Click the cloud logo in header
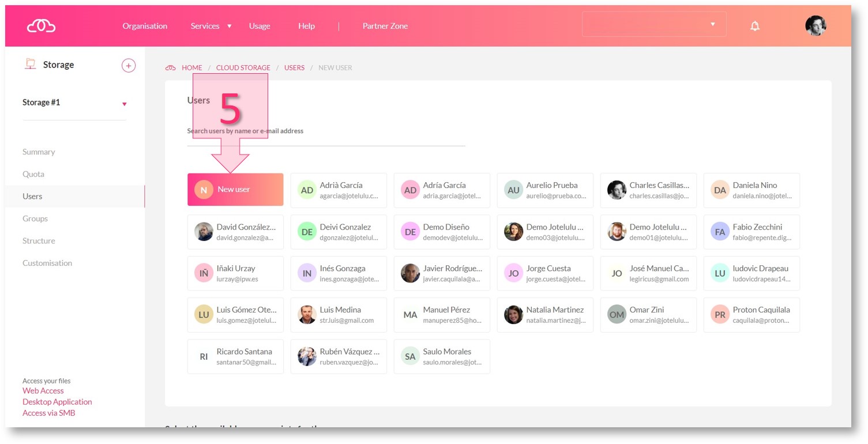868x444 pixels. coord(41,26)
